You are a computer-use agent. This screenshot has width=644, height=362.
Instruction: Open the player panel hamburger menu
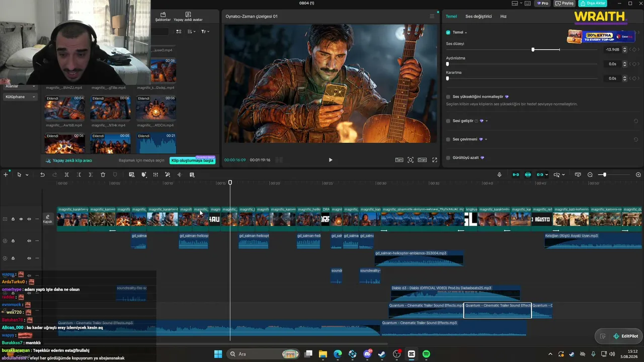(432, 16)
